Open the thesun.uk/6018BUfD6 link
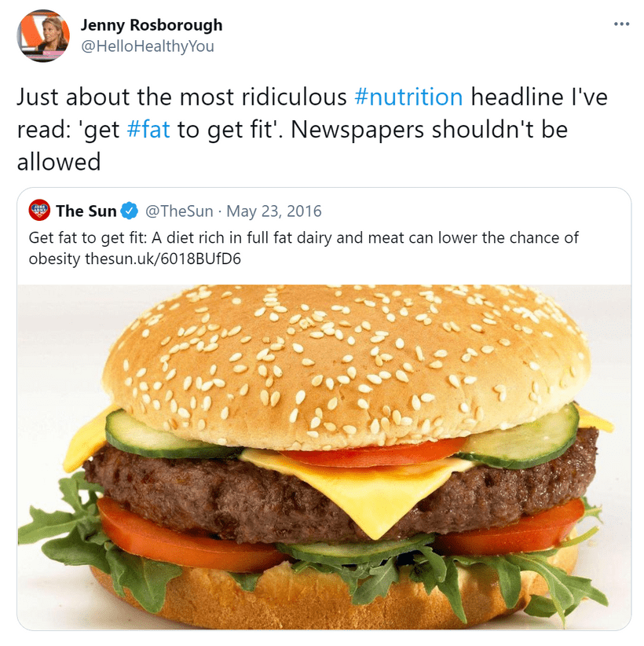Viewport: 644px width, 646px height. tap(163, 259)
